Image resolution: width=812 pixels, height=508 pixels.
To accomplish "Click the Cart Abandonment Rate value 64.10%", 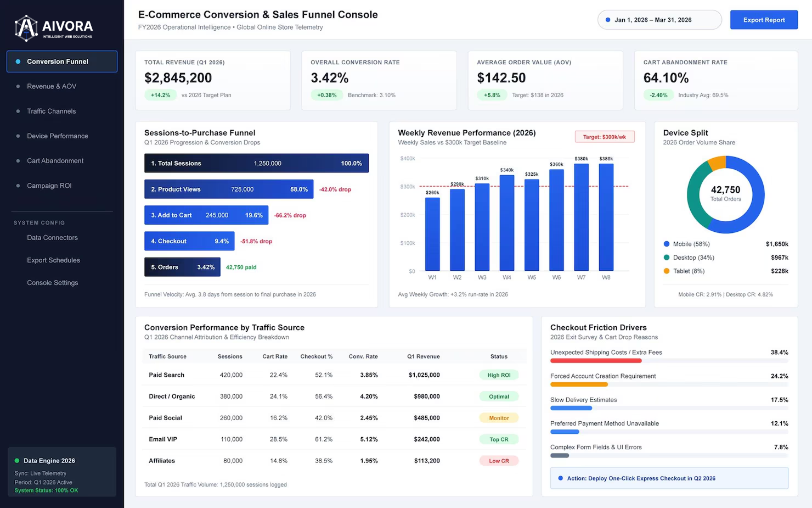I will 666,78.
